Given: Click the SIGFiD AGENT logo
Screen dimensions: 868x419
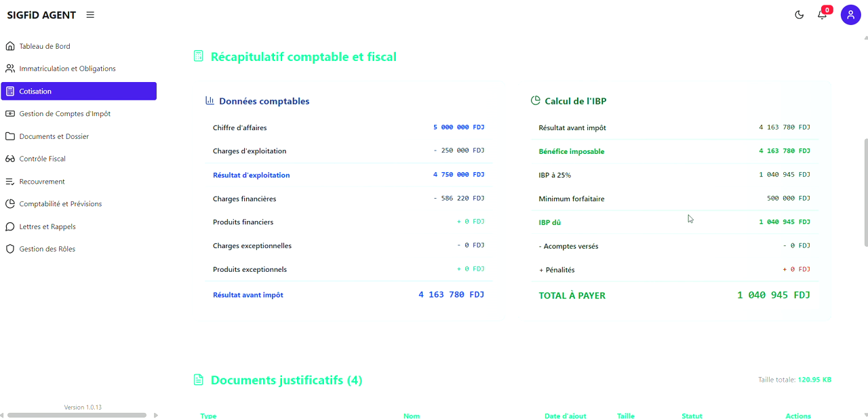Looking at the screenshot, I should click(41, 14).
